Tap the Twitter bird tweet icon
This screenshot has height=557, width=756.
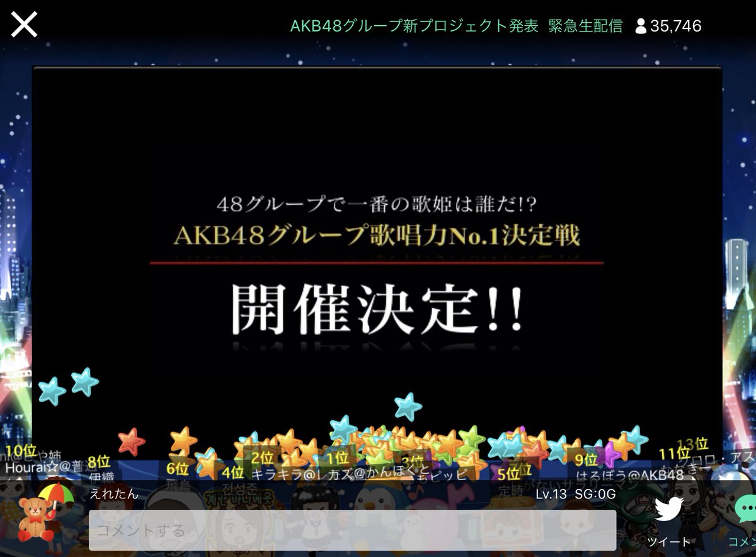coord(669,510)
